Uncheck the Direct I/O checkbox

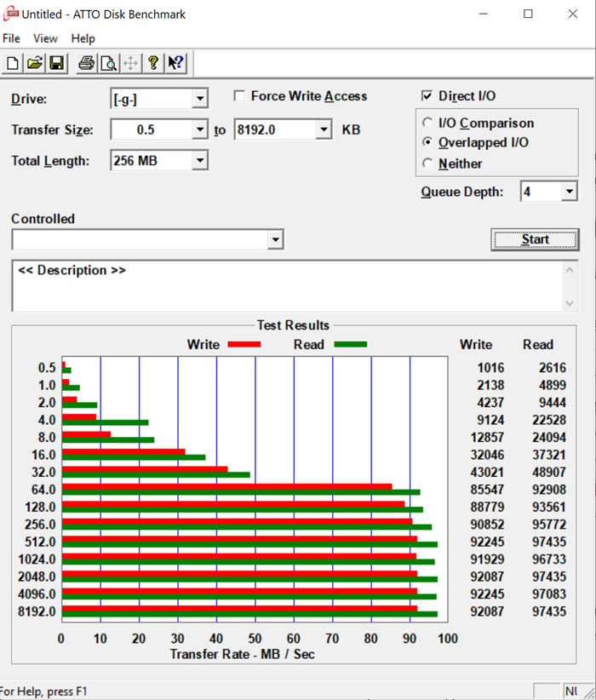click(x=427, y=96)
